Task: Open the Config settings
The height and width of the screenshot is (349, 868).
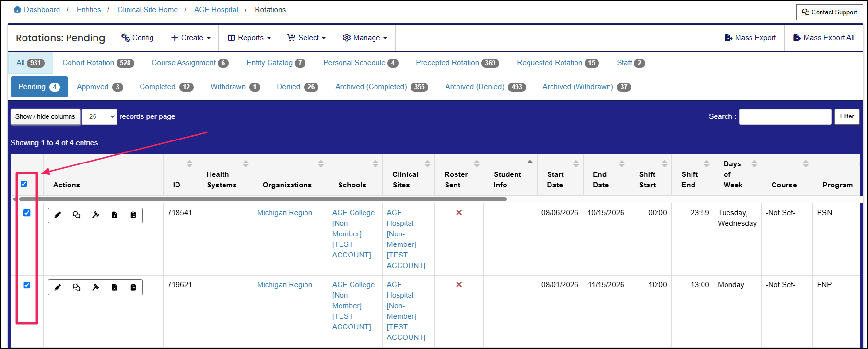Action: pos(137,38)
